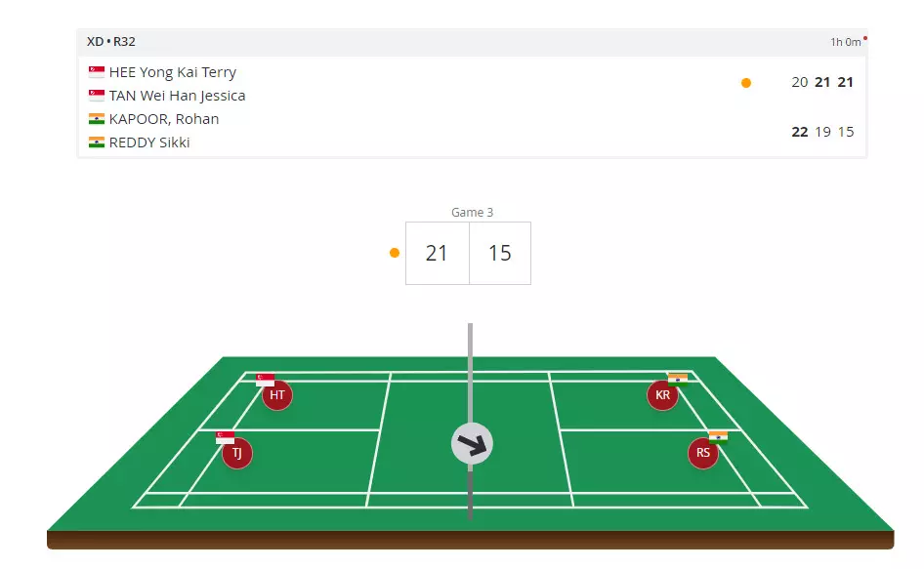This screenshot has height=569, width=924.
Task: Click the RS player marker on court
Action: [x=703, y=453]
